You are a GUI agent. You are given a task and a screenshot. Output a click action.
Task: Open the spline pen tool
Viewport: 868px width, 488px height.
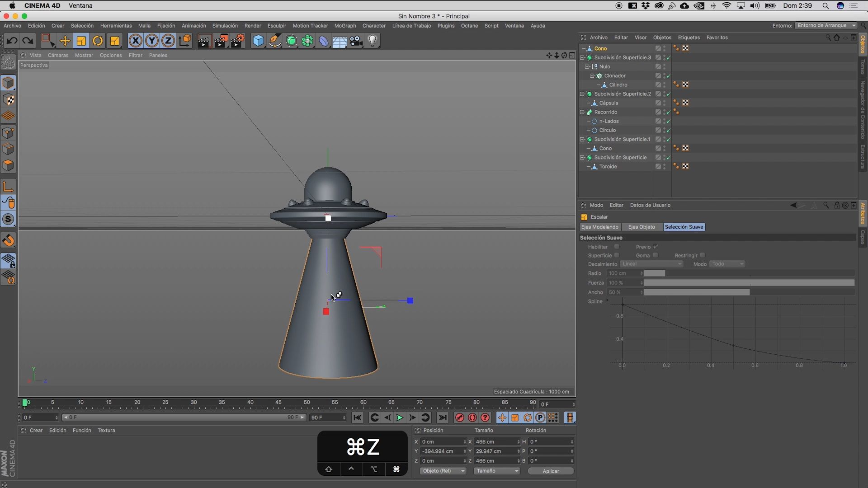(x=275, y=41)
